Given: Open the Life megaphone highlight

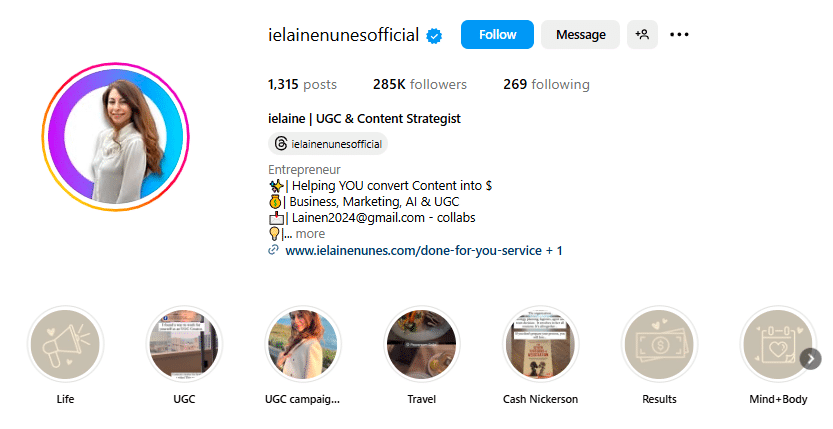Looking at the screenshot, I should point(66,345).
